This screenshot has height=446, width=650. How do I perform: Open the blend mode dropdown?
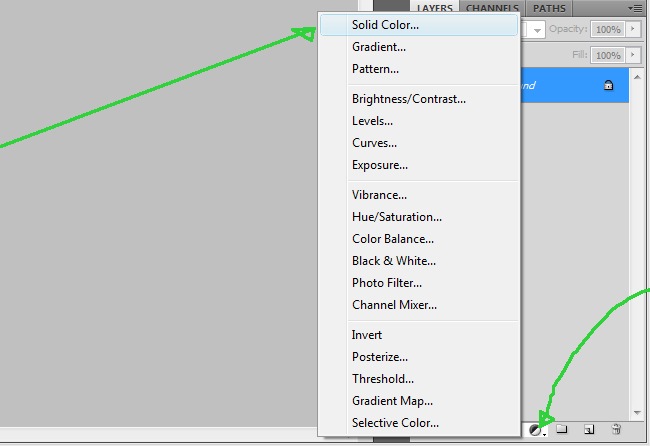point(537,30)
